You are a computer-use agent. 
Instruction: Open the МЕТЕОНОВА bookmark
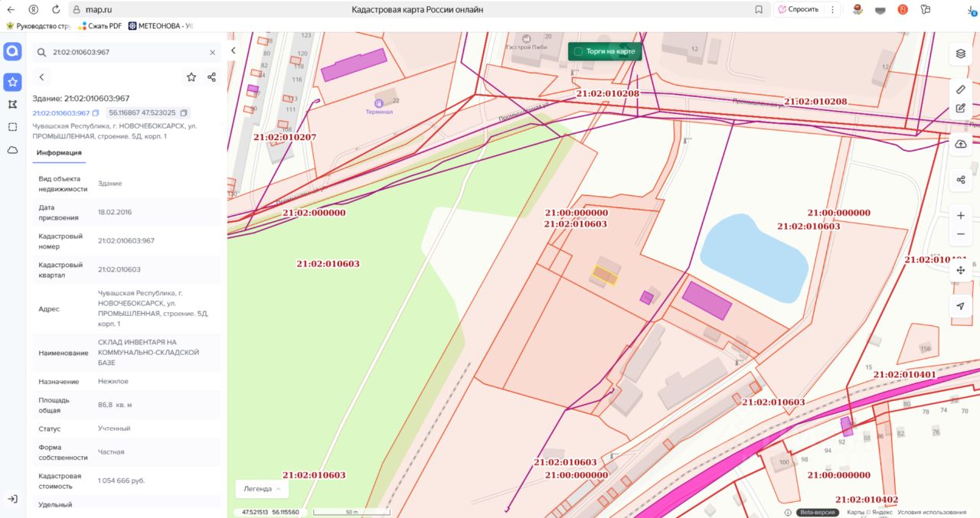point(161,25)
